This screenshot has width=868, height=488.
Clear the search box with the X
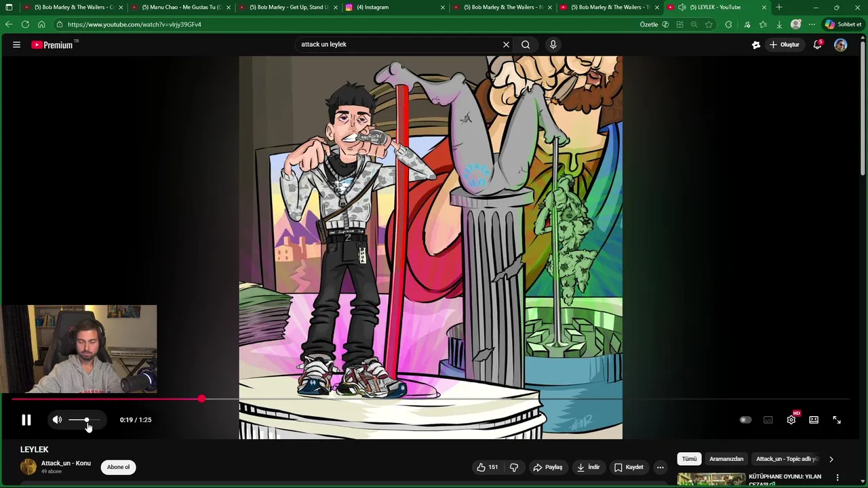point(506,45)
